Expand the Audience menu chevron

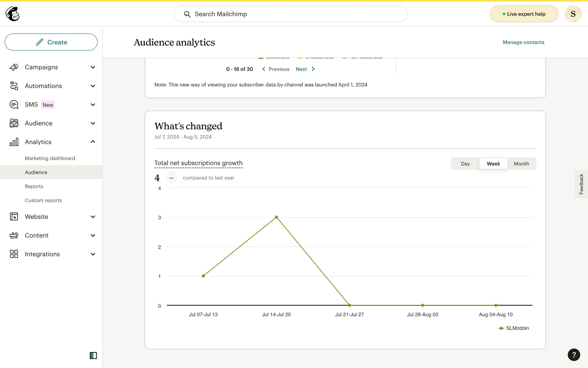[x=93, y=123]
